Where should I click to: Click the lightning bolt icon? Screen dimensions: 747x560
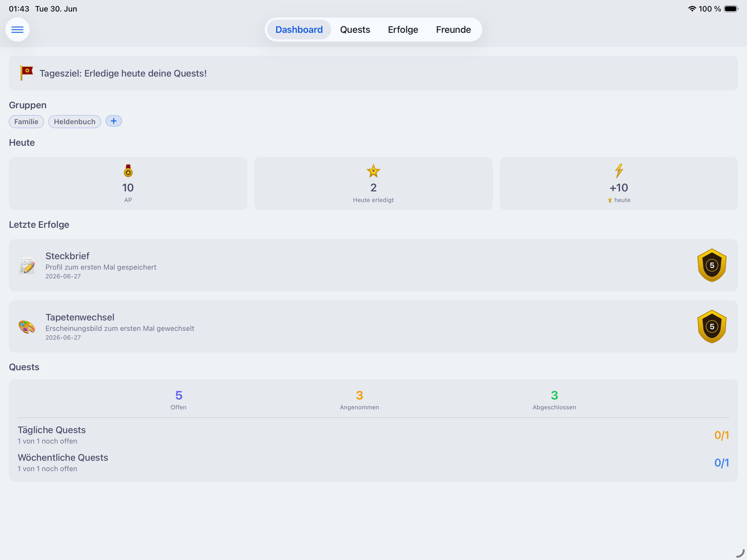pos(619,171)
